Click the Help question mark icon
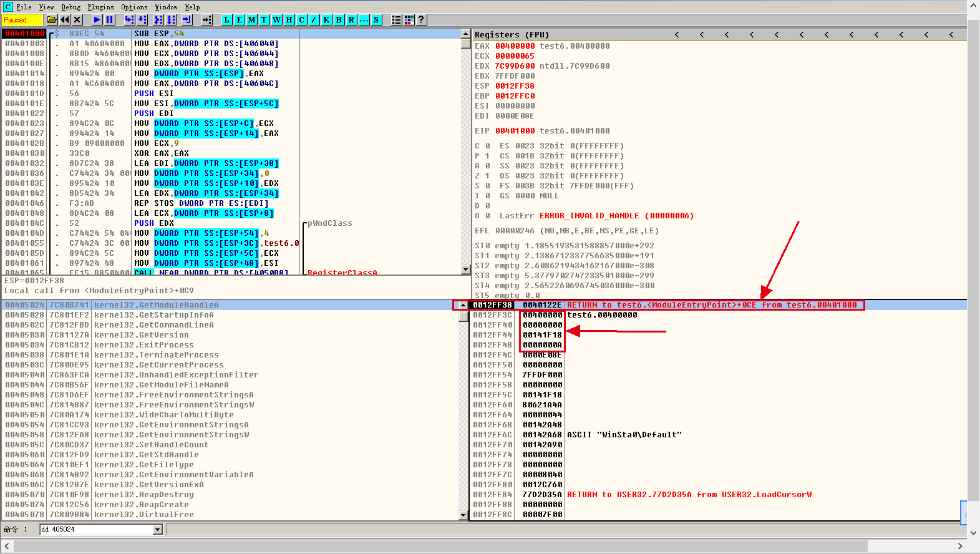This screenshot has width=980, height=554. point(422,20)
